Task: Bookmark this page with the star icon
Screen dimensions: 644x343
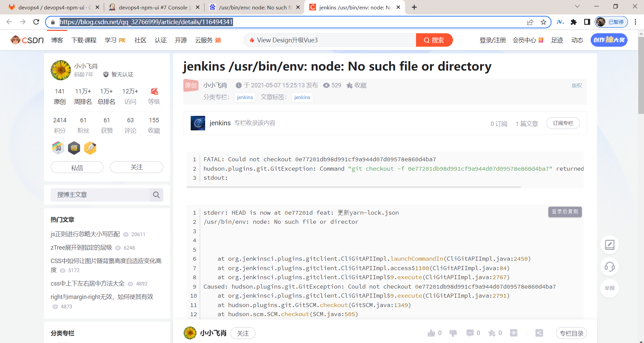Action: [544, 22]
